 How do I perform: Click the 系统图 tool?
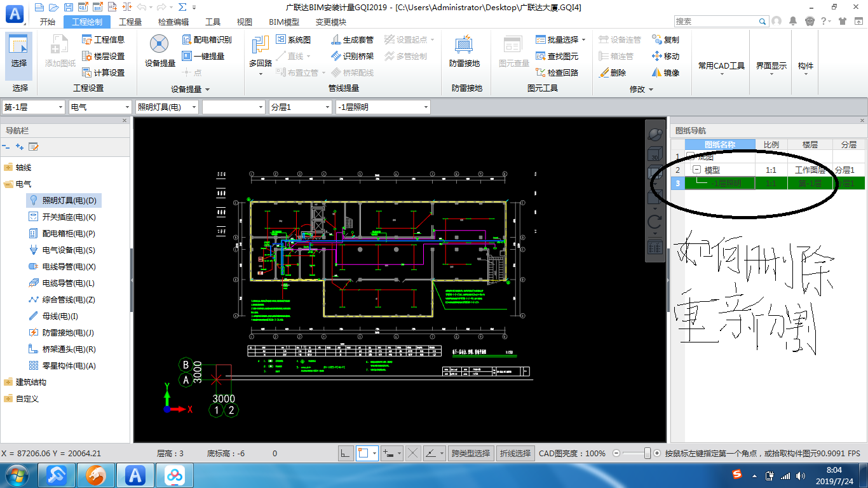294,39
